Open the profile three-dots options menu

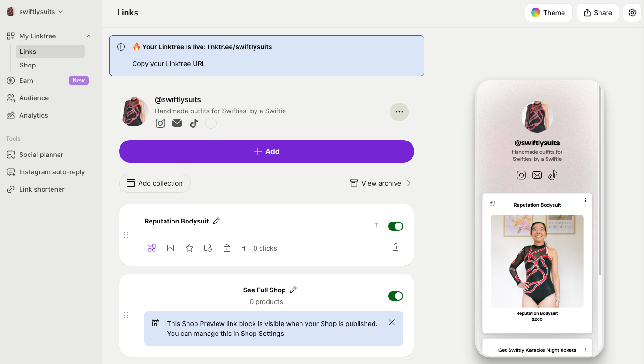coord(399,112)
